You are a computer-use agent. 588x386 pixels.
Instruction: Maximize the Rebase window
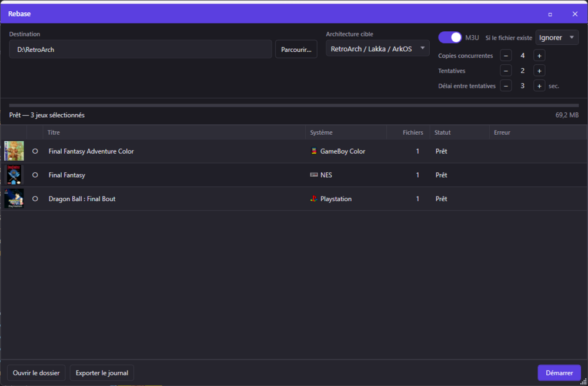pyautogui.click(x=550, y=14)
